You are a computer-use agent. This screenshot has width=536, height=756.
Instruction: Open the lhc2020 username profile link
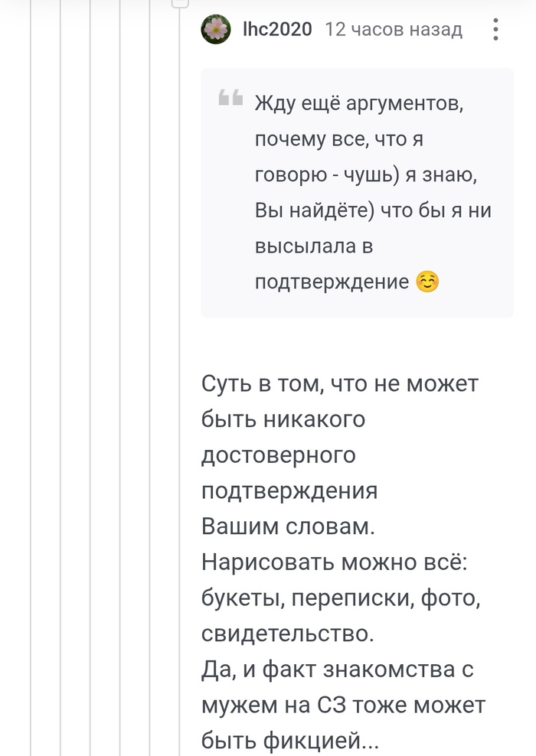tap(276, 30)
